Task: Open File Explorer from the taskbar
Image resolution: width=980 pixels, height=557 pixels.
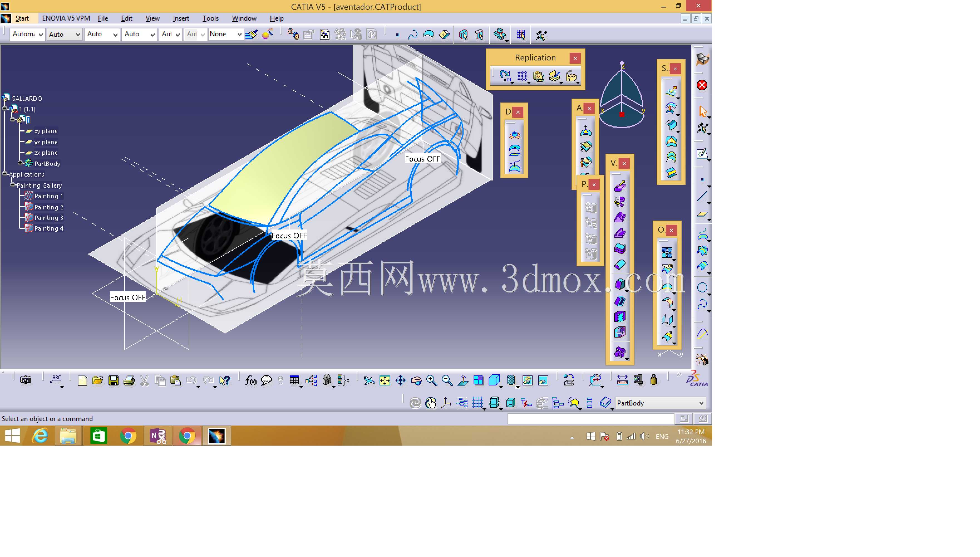Action: [x=68, y=436]
